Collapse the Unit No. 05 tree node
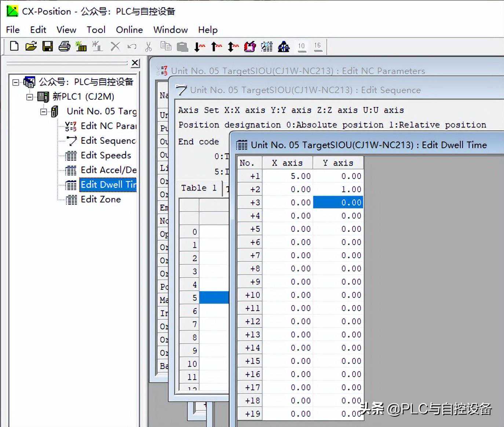This screenshot has width=504, height=427. coord(44,112)
